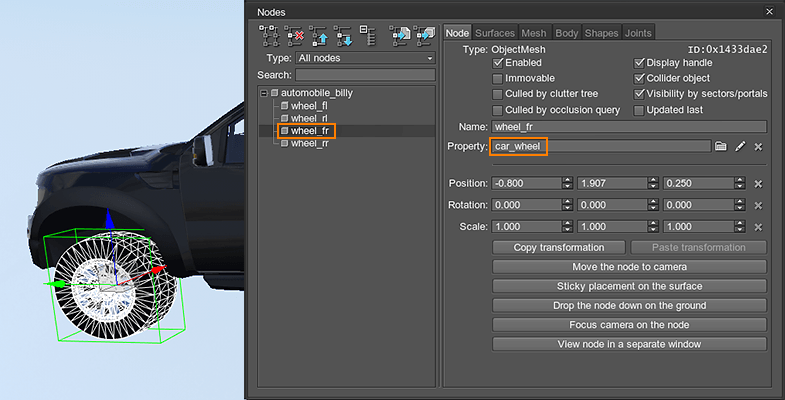The height and width of the screenshot is (400, 785).
Task: Click Copy transformation button
Action: (558, 247)
